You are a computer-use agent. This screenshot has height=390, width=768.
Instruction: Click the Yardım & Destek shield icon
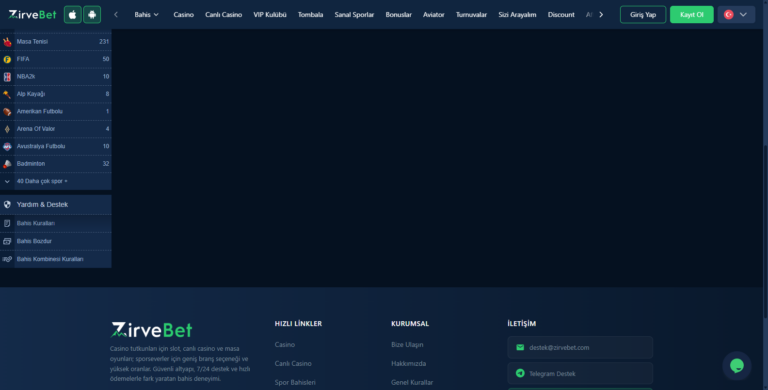(x=7, y=204)
